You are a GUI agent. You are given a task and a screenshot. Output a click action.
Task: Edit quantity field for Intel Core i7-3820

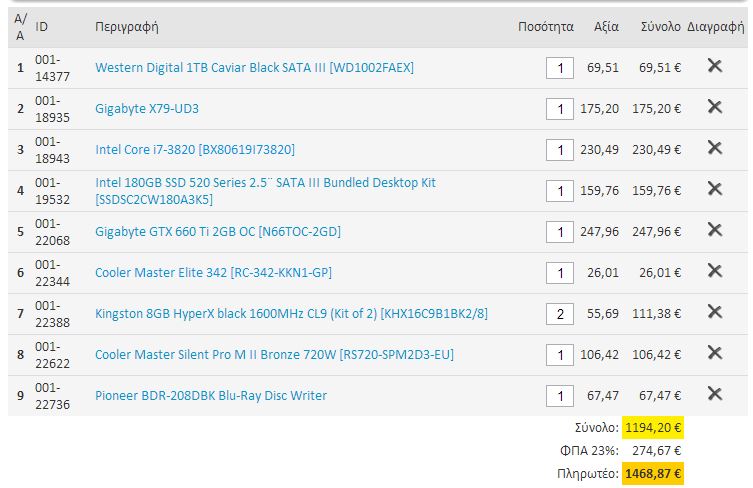560,150
